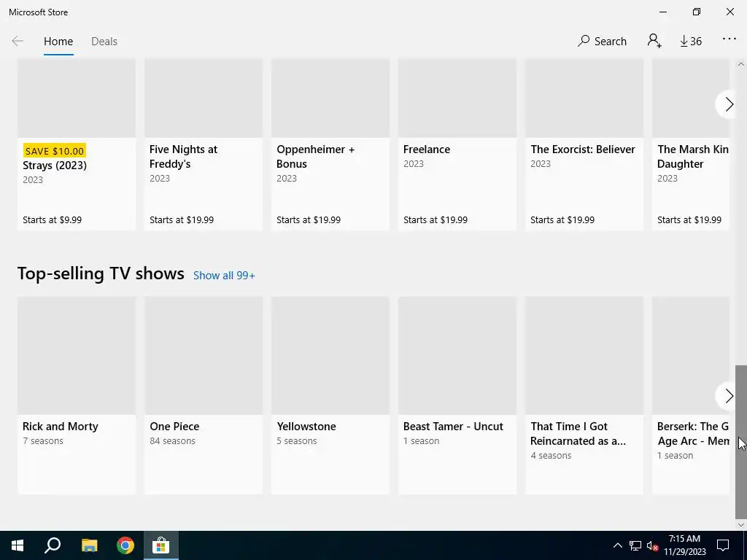
Task: Select the One Piece thumbnail
Action: click(204, 356)
